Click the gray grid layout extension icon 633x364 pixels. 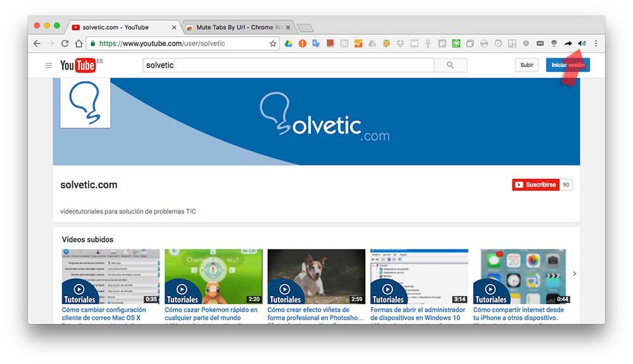coord(512,44)
